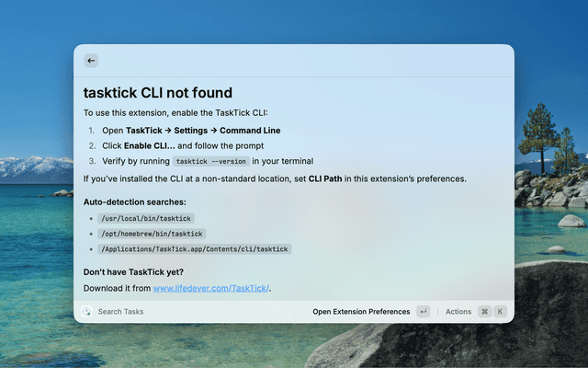This screenshot has width=588, height=368.
Task: Click the 'tasktick CLI not found' heading
Action: coord(158,93)
